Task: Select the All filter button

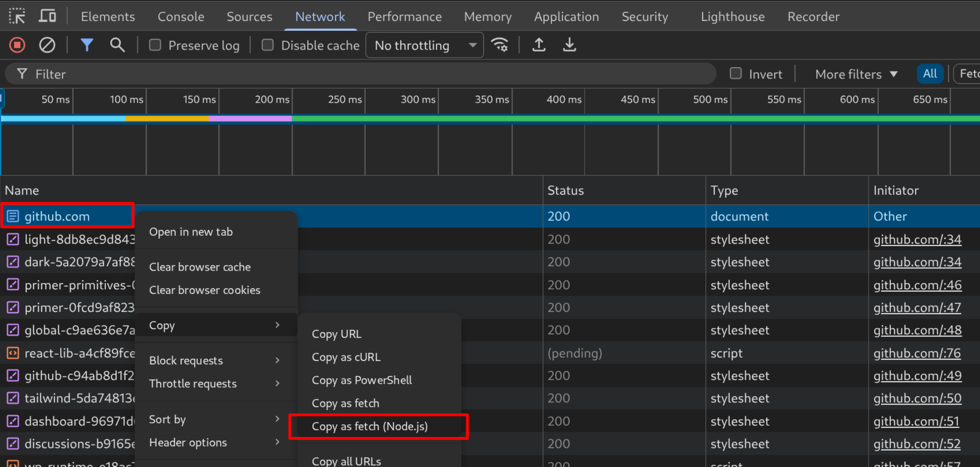Action: (930, 73)
